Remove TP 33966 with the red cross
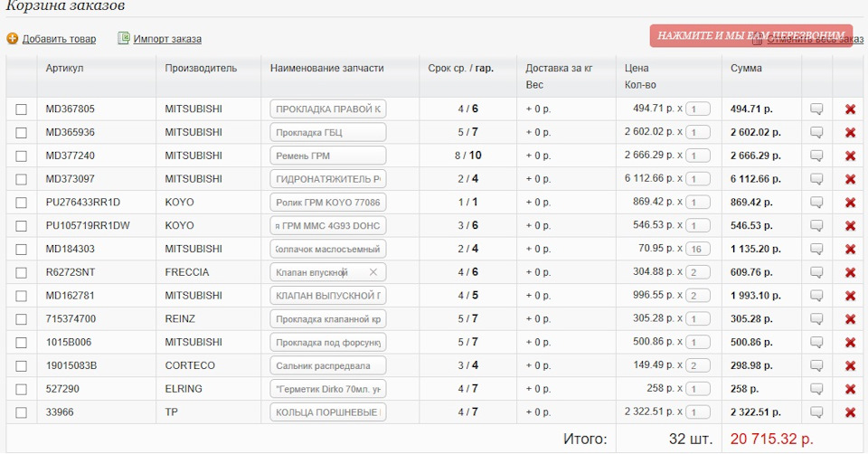This screenshot has height=454, width=868. coord(850,412)
